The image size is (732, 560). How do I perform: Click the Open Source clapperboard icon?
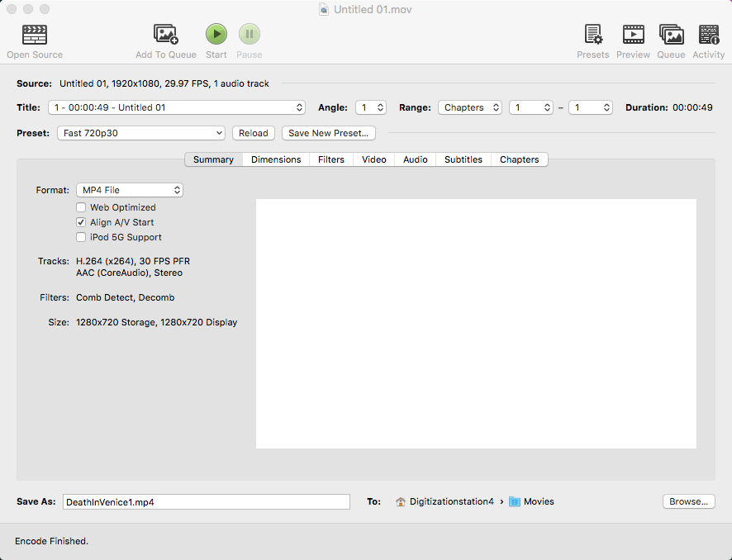pos(34,35)
